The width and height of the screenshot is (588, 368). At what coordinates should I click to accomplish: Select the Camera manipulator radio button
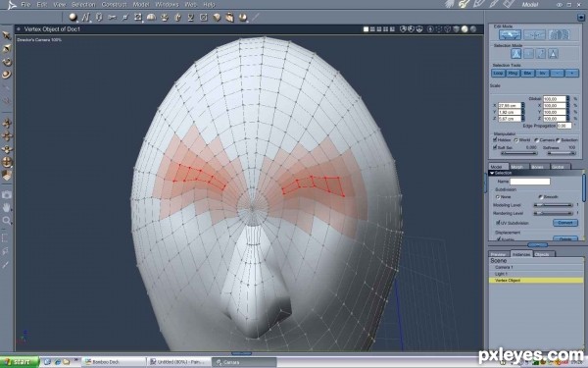click(x=537, y=140)
